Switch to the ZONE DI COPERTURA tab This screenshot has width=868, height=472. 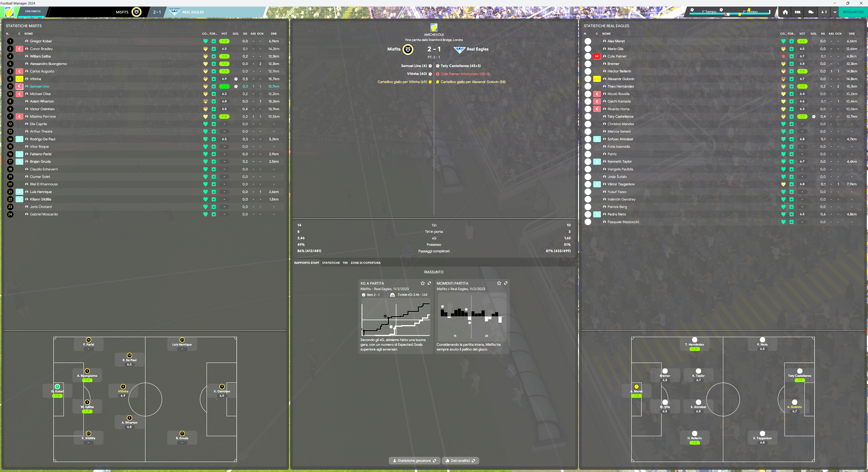(x=366, y=263)
